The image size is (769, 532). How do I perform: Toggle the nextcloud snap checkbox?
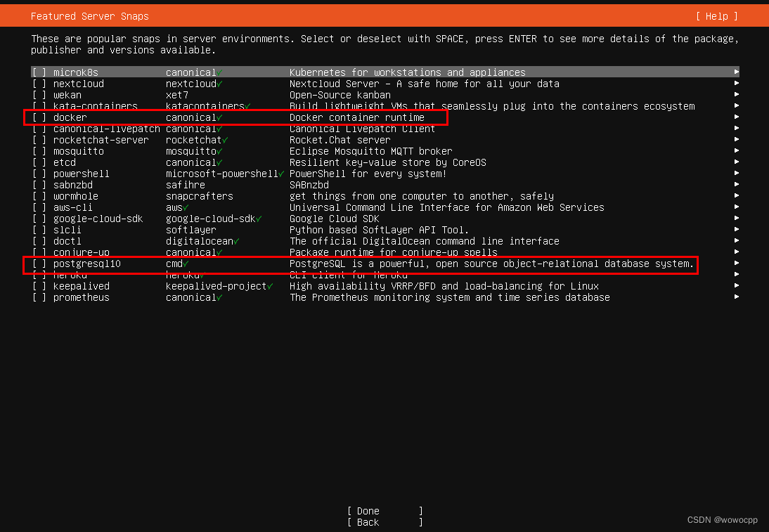[39, 84]
